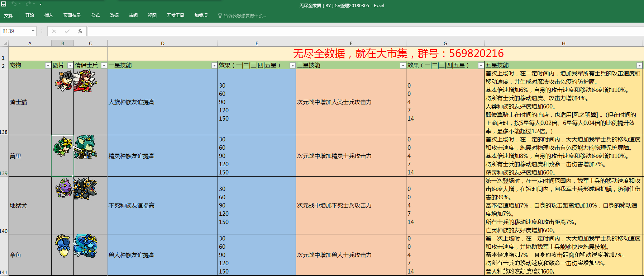The image size is (644, 276).
Task: Open the Customize Quick Access Toolbar arrow
Action: (40, 4)
